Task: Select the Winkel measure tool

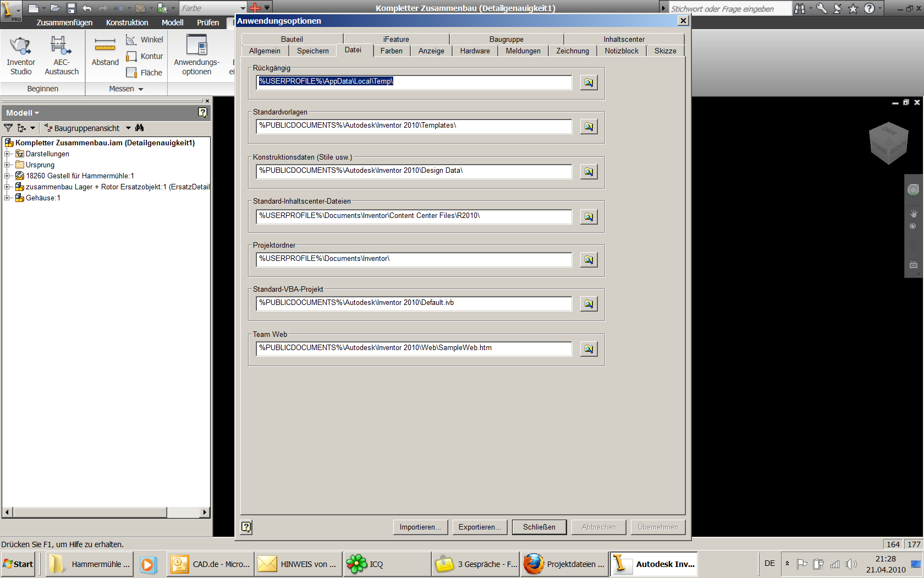Action: click(x=145, y=40)
